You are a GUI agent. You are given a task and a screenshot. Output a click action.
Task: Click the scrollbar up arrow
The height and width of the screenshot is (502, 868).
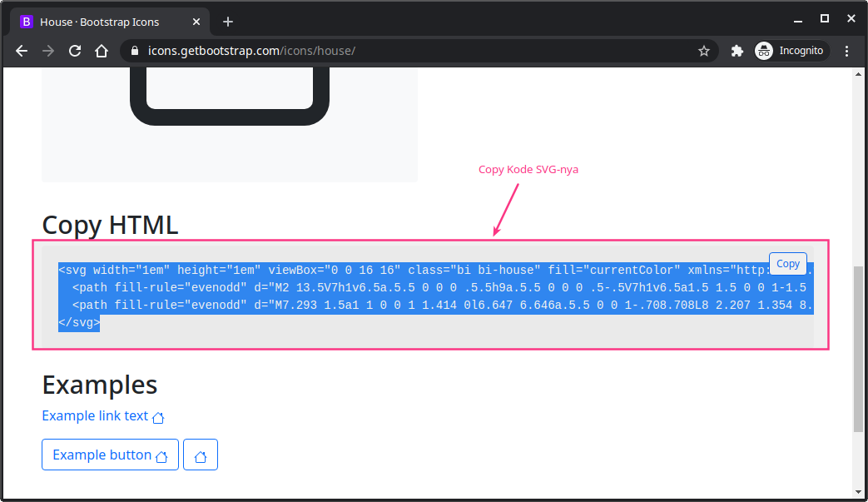tap(859, 74)
